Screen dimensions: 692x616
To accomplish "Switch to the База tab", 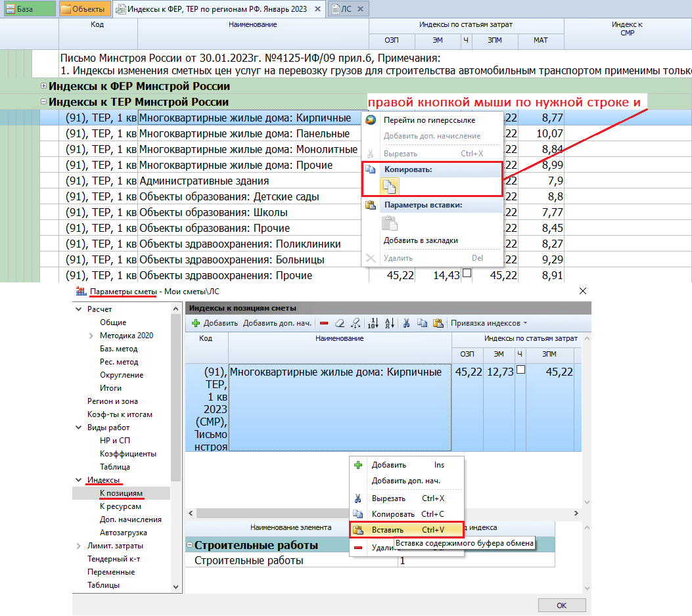I will click(30, 9).
